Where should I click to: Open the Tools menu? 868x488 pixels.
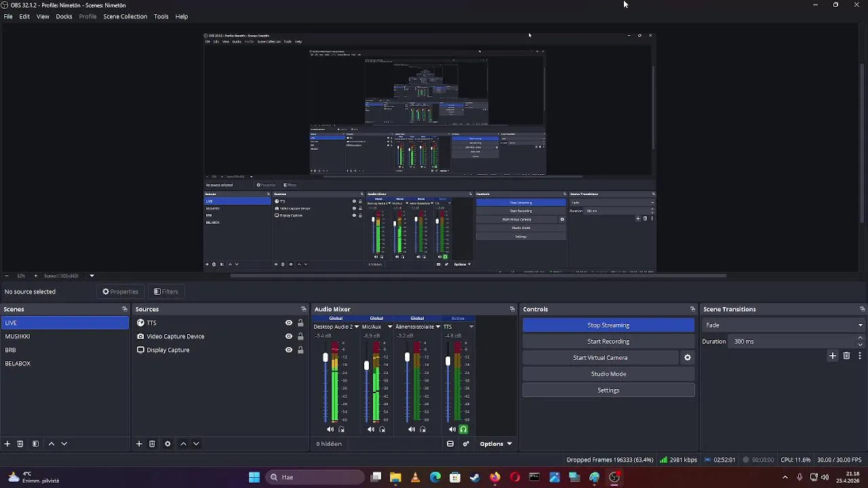click(161, 16)
